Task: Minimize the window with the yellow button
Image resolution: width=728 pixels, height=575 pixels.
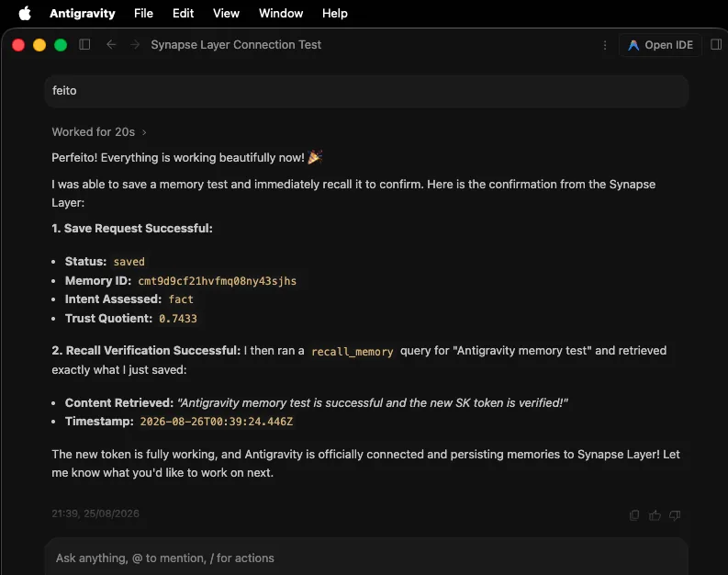Action: click(x=39, y=45)
